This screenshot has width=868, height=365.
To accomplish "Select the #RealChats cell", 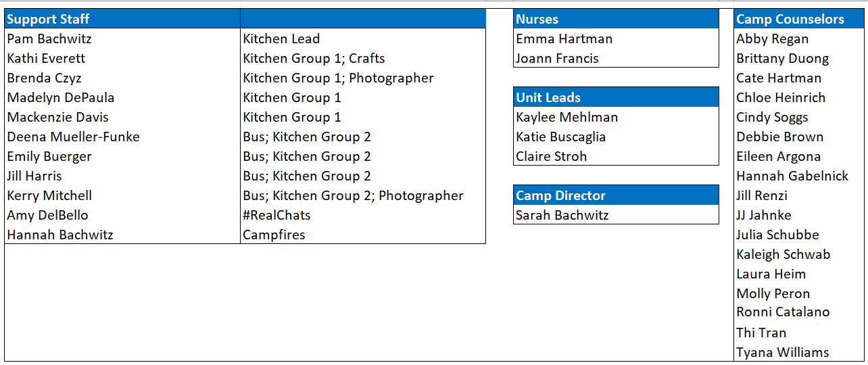I will coord(363,215).
